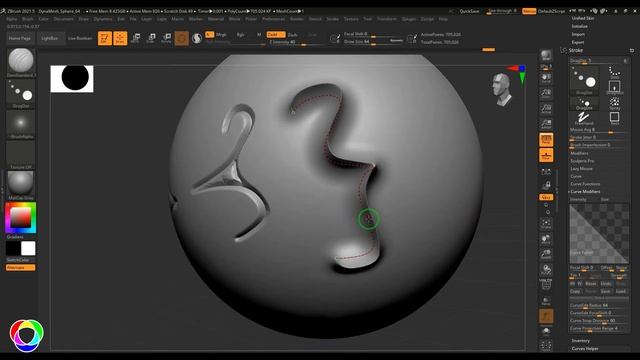Screen dimensions: 640x360
Task: Toggle Zadd mode
Action: [276, 35]
